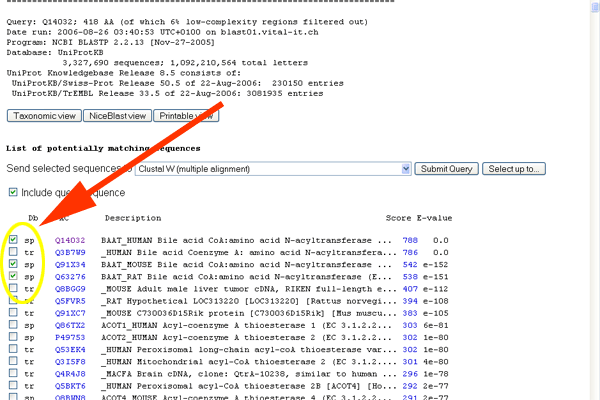
Task: Uncheck Include query sequence checkbox
Action: point(13,192)
